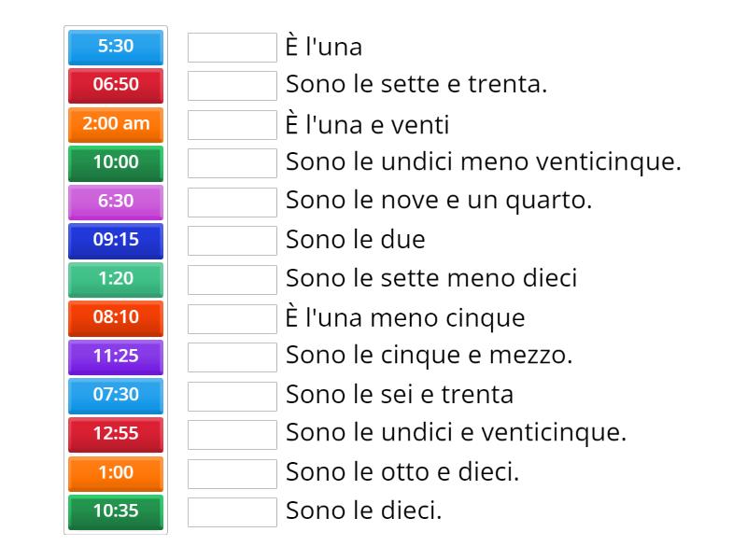747x560 pixels.
Task: Select the pink 6:30 time tile
Action: [x=115, y=201]
